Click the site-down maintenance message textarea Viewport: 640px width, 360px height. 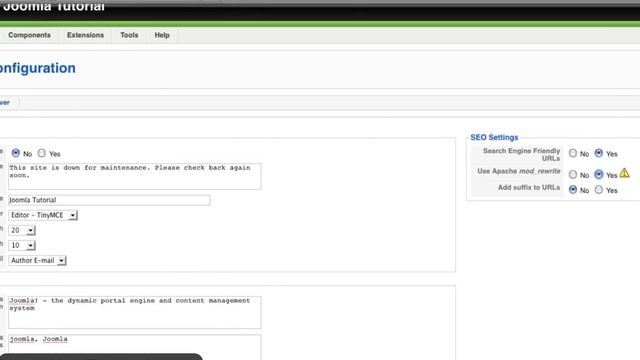(135, 176)
